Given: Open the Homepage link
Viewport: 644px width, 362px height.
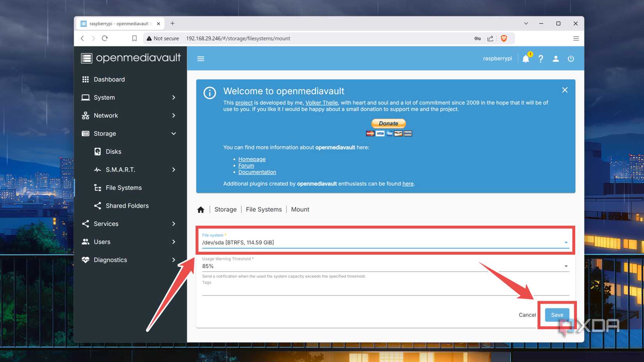Looking at the screenshot, I should (252, 159).
